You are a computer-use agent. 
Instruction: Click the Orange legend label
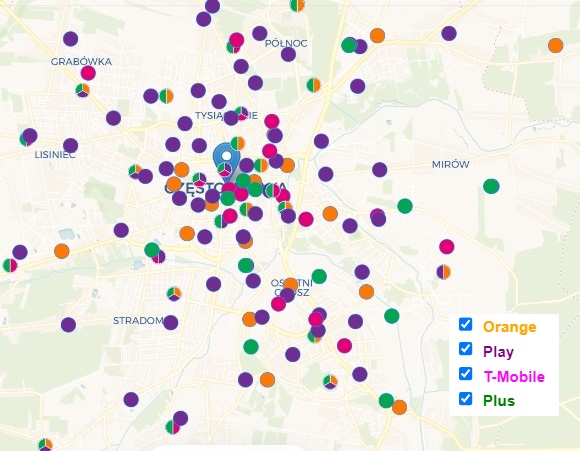[x=509, y=327]
